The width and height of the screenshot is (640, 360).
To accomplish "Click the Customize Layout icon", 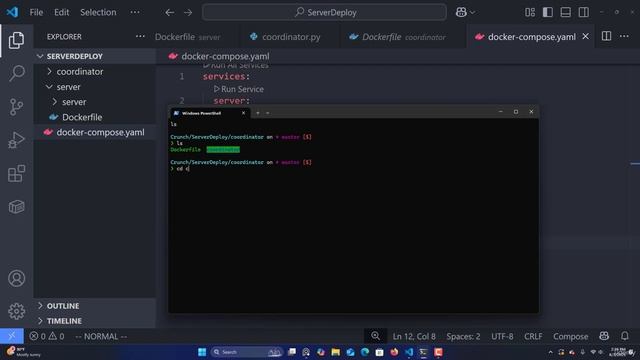I will click(x=530, y=12).
